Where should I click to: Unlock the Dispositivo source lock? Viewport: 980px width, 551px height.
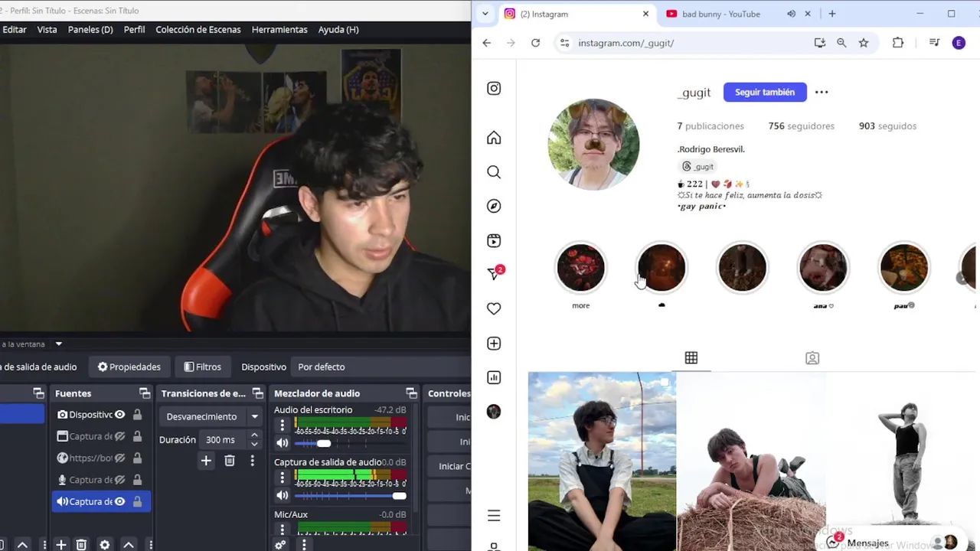click(138, 415)
